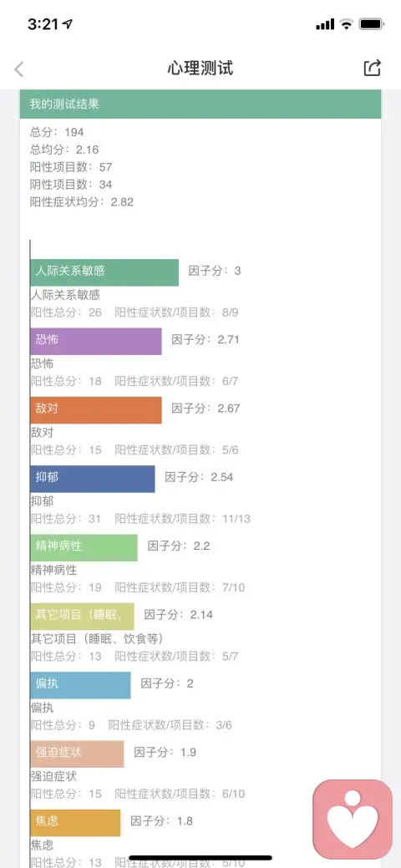Select the orange 敌对 bar
Image resolution: width=401 pixels, height=868 pixels.
coord(96,409)
